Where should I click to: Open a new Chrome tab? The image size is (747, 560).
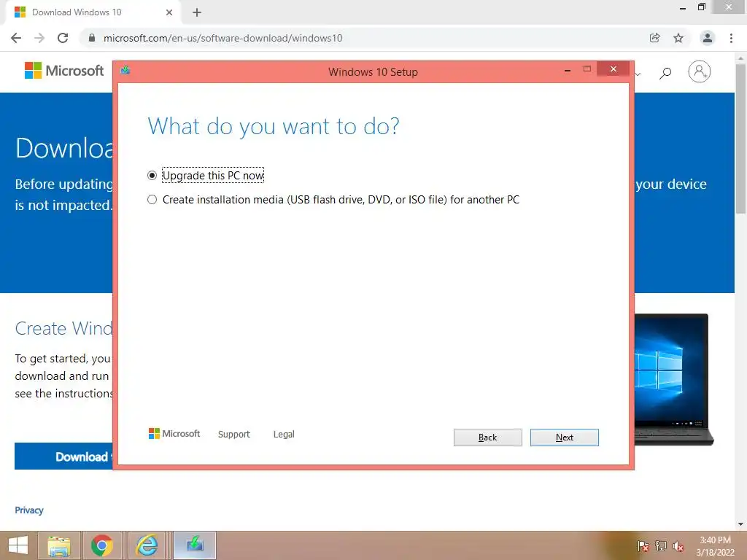197,12
